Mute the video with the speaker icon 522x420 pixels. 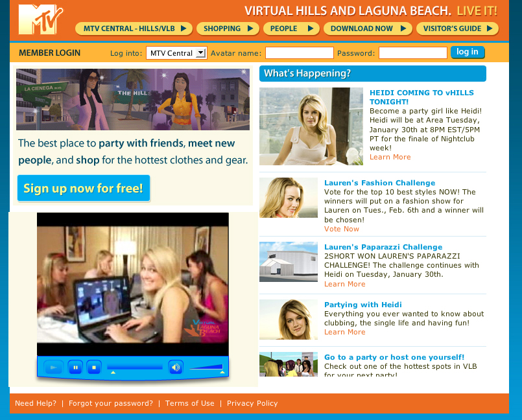(x=176, y=367)
